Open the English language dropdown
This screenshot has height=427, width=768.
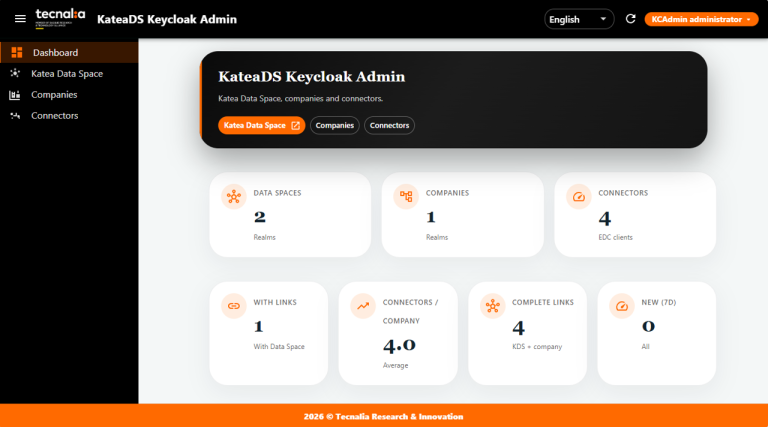(x=579, y=19)
